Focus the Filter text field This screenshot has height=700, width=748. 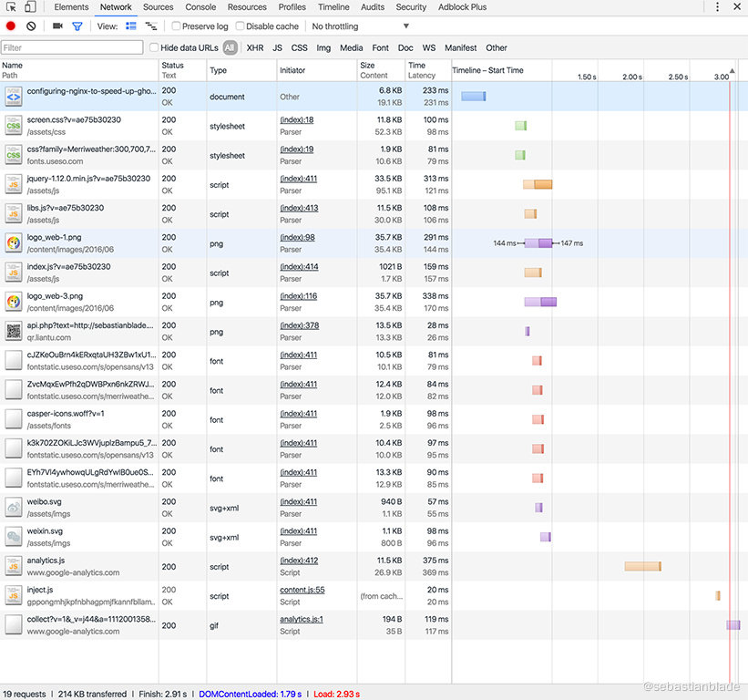72,47
